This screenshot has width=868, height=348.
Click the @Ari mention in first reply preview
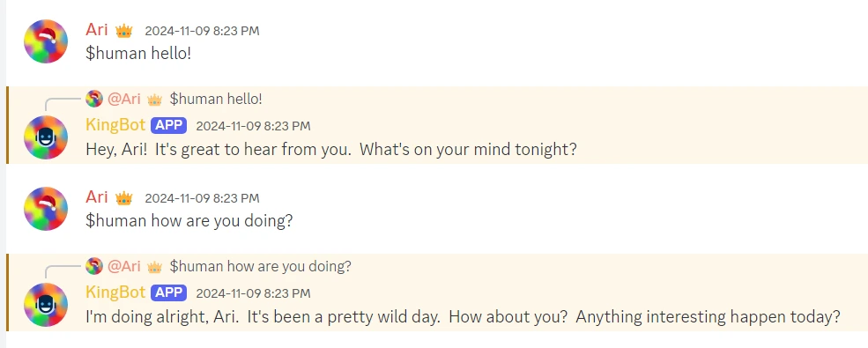click(124, 99)
